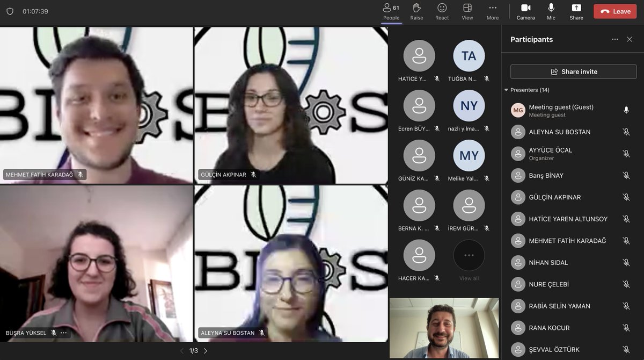644x360 pixels.
Task: Click RABİA SELİN YAMAN mic icon
Action: pos(626,306)
